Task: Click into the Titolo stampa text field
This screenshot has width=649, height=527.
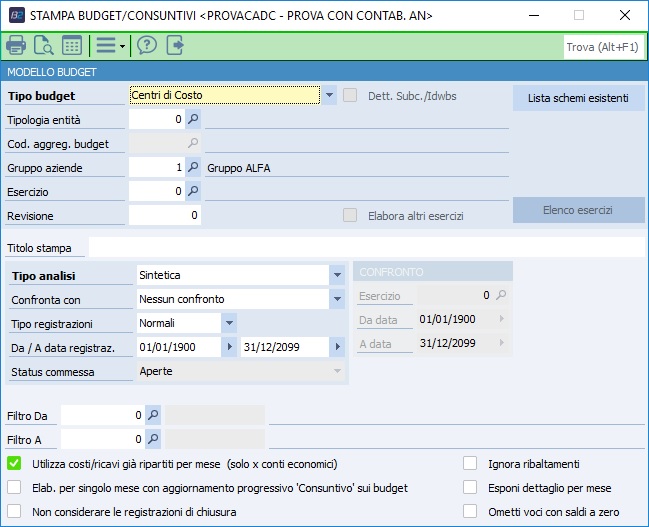Action: [366, 248]
